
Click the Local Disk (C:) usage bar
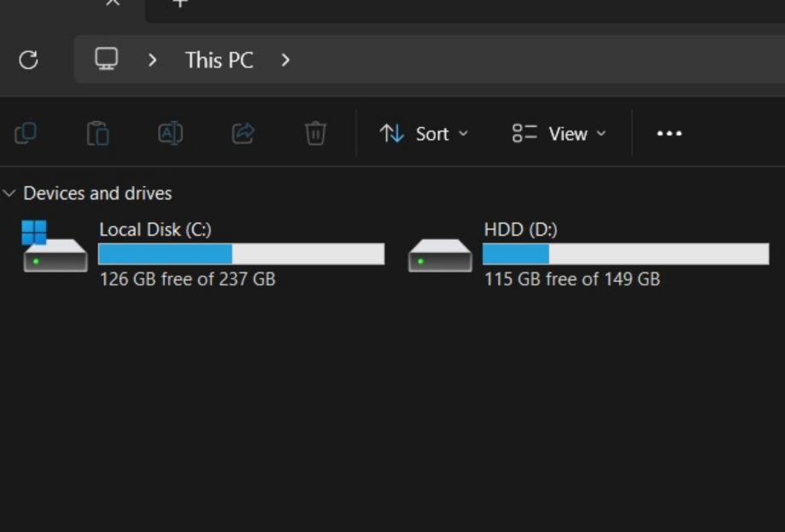point(241,254)
